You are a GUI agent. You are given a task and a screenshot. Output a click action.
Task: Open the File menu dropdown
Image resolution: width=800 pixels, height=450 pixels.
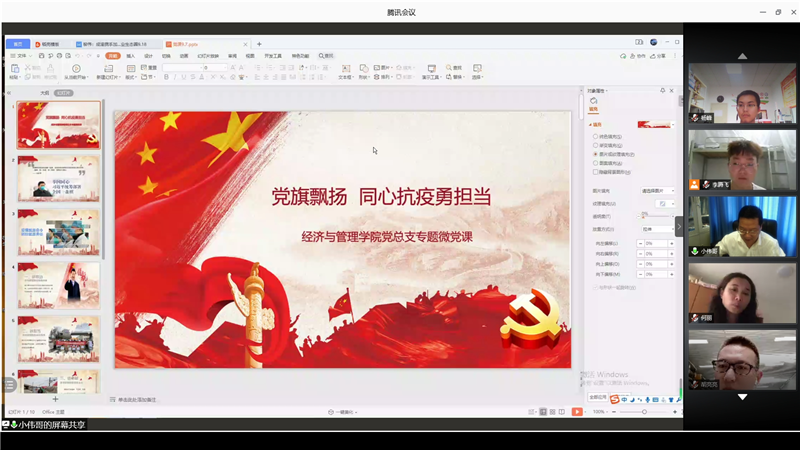coord(21,56)
